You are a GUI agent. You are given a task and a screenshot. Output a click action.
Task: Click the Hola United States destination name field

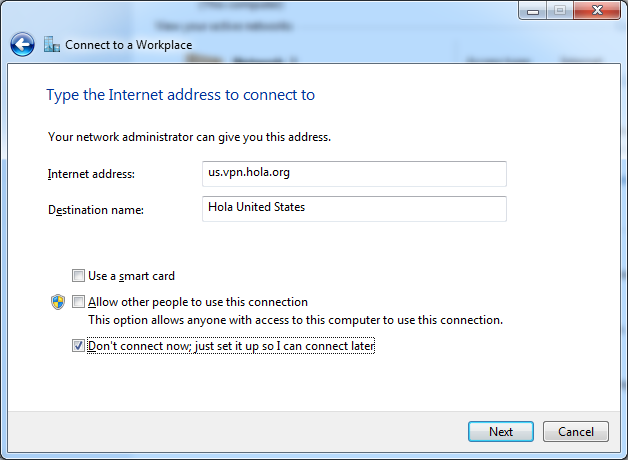click(x=354, y=209)
